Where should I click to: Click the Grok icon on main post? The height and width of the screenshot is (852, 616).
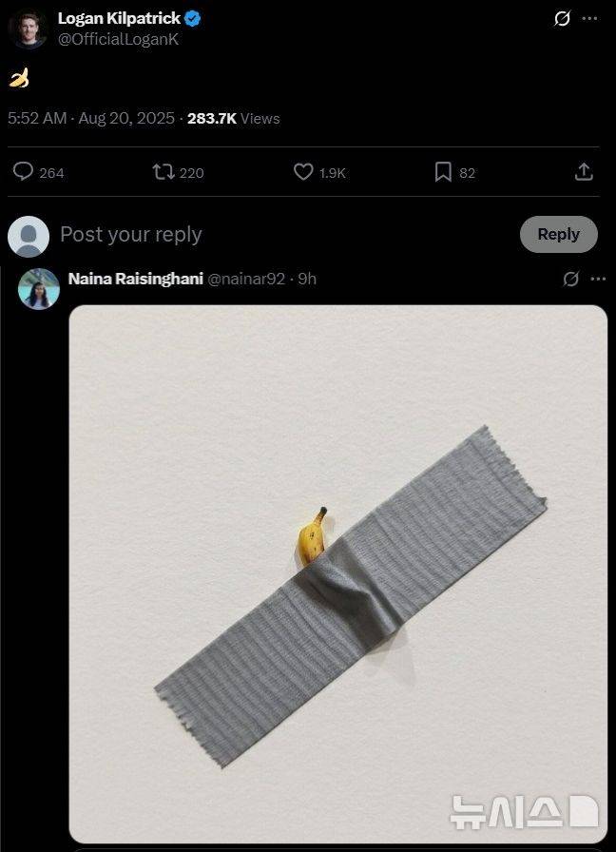562,19
